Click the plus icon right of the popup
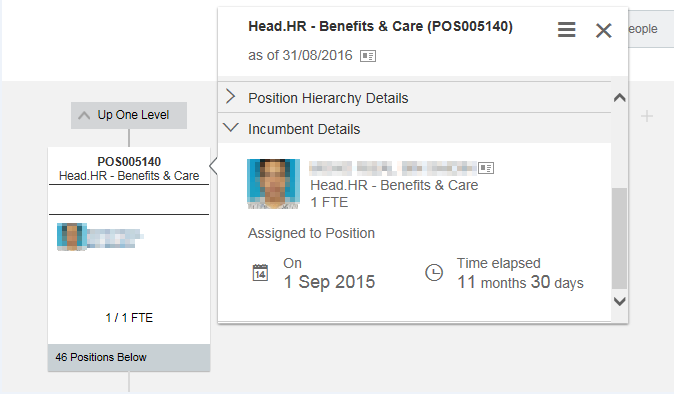The width and height of the screenshot is (674, 394). [x=646, y=116]
